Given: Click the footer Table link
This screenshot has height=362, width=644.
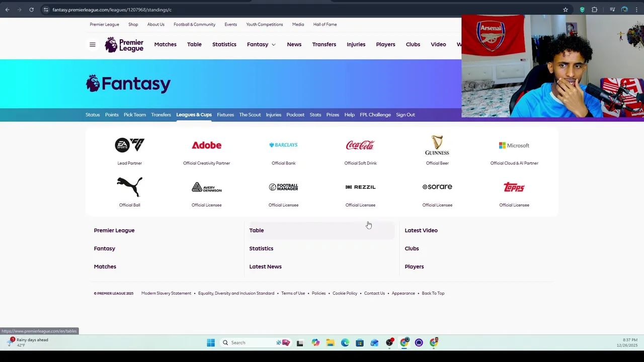Looking at the screenshot, I should pyautogui.click(x=257, y=230).
